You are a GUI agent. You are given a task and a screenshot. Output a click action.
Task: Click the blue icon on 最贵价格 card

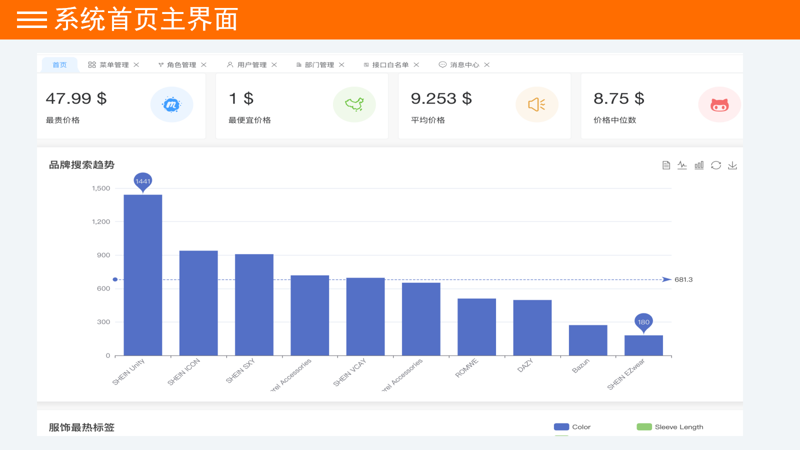(x=171, y=105)
